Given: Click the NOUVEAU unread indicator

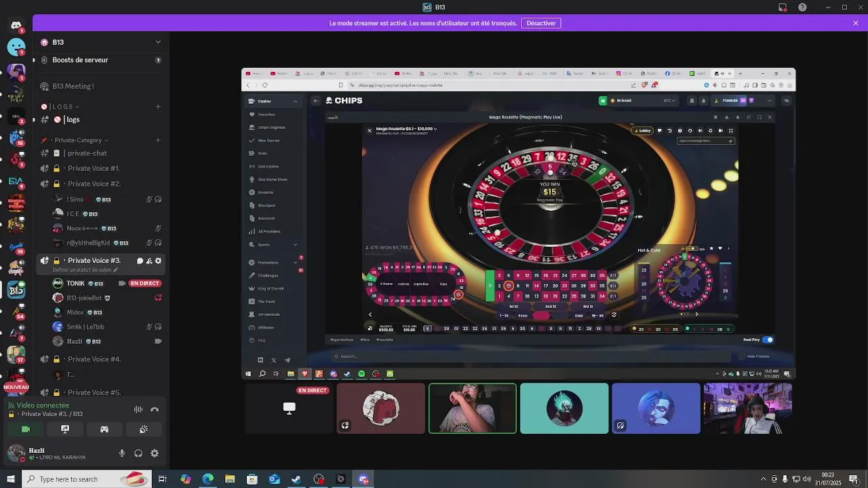Looking at the screenshot, I should [16, 387].
